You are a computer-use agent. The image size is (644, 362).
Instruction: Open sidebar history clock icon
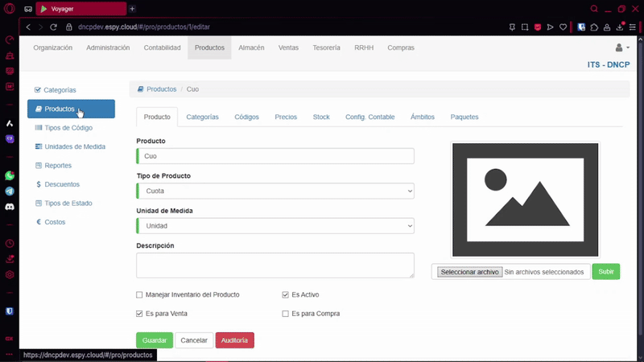point(10,244)
